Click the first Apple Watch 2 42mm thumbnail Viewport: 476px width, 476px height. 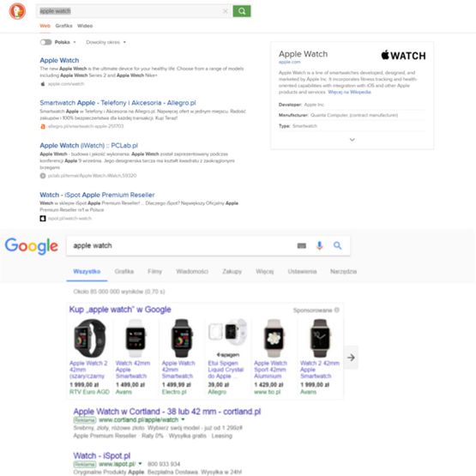[90, 338]
